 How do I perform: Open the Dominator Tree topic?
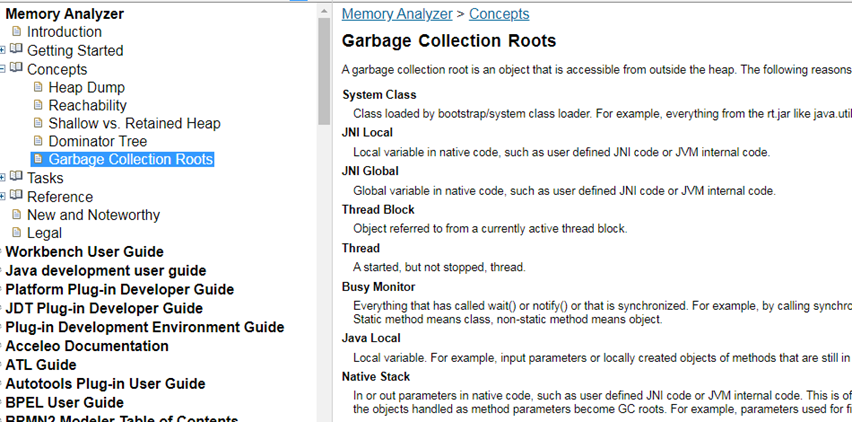98,141
